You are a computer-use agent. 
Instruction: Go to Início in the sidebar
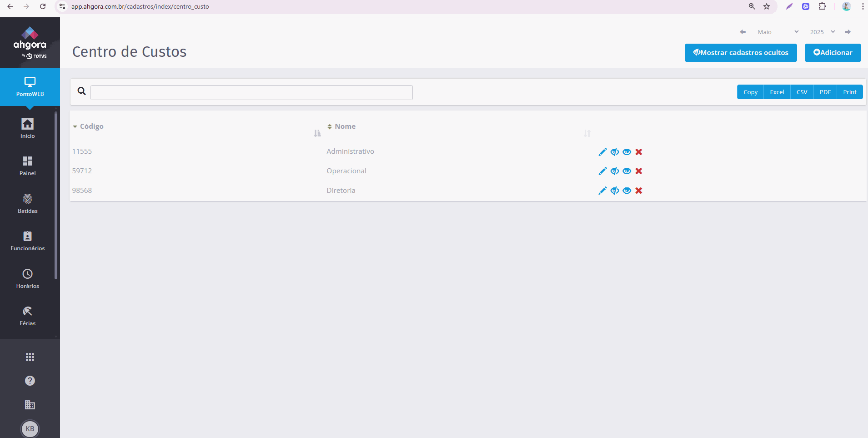point(28,128)
